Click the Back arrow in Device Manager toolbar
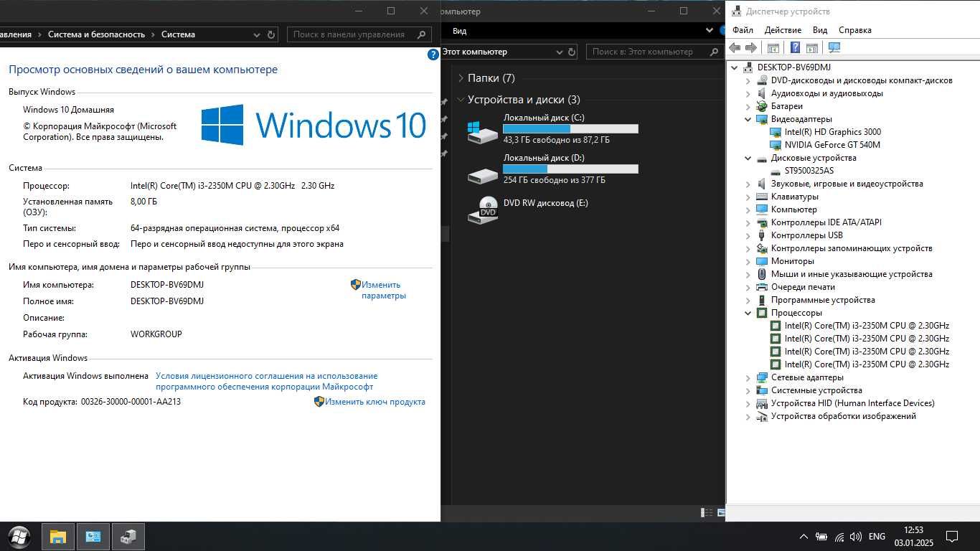Image resolution: width=980 pixels, height=551 pixels. tap(735, 47)
